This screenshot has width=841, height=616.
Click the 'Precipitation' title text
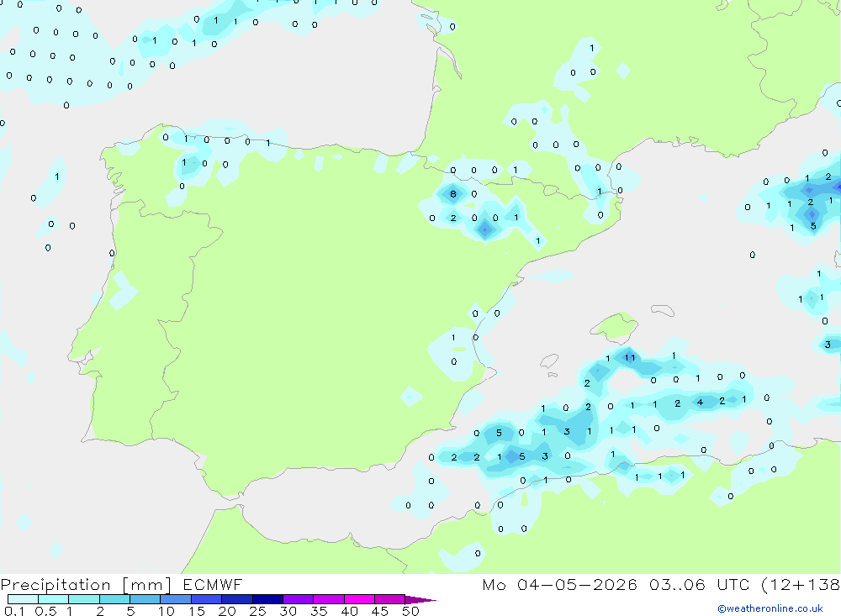[x=56, y=585]
